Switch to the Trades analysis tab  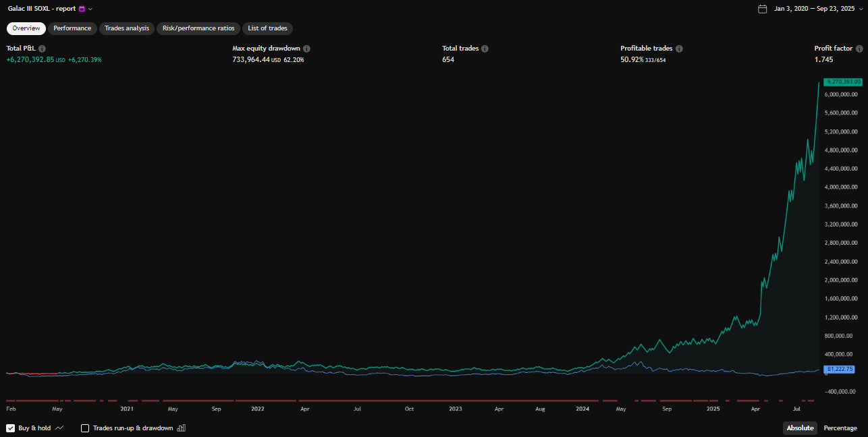pos(127,28)
